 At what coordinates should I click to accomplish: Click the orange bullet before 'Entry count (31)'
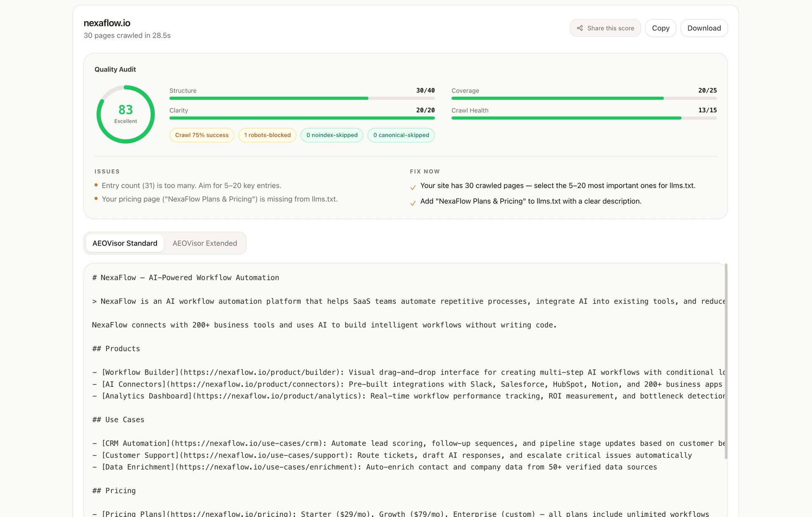pos(96,185)
